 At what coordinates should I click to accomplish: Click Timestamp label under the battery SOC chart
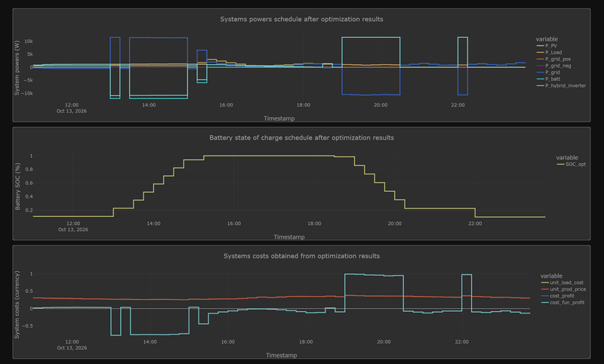289,237
